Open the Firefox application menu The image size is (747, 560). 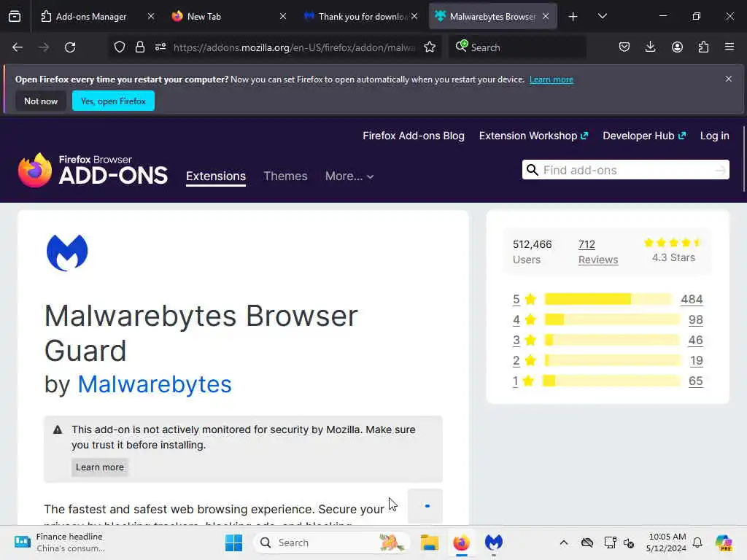pyautogui.click(x=729, y=47)
